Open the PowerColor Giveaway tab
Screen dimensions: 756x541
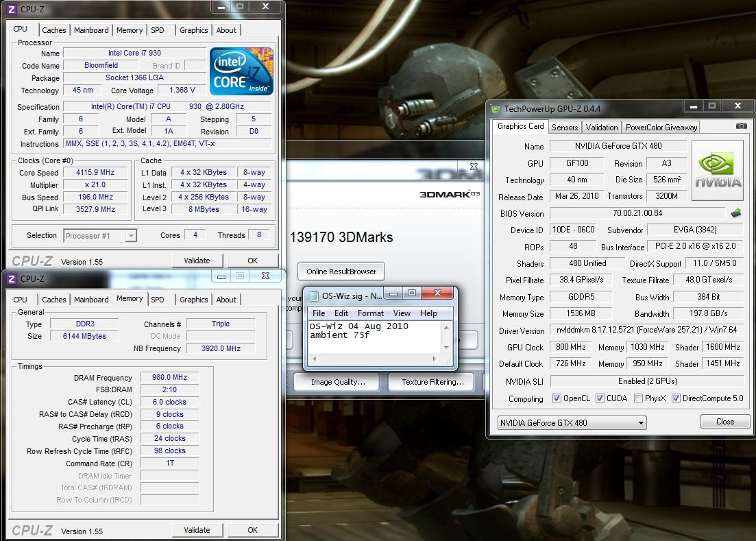[x=661, y=128]
